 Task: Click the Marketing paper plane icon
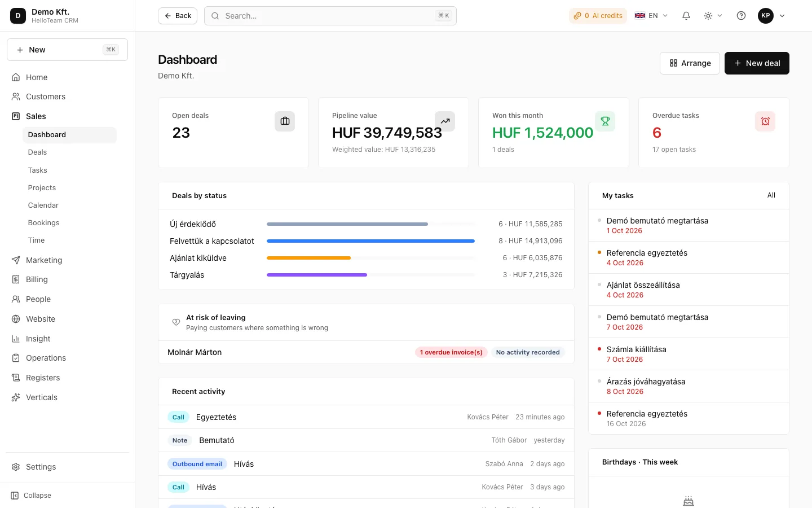16,260
